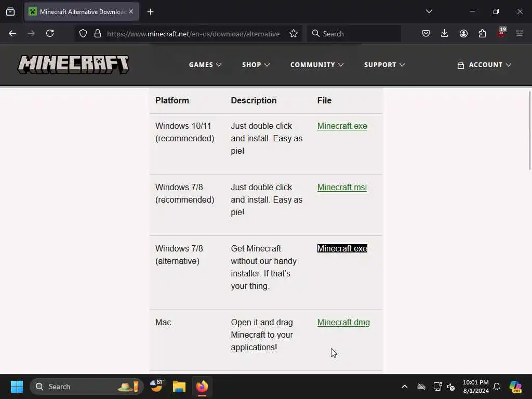Open the Firefox account icon

(x=463, y=34)
